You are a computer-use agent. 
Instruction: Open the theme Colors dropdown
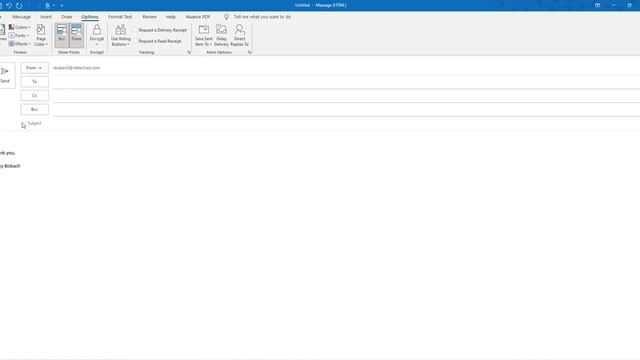coord(20,27)
